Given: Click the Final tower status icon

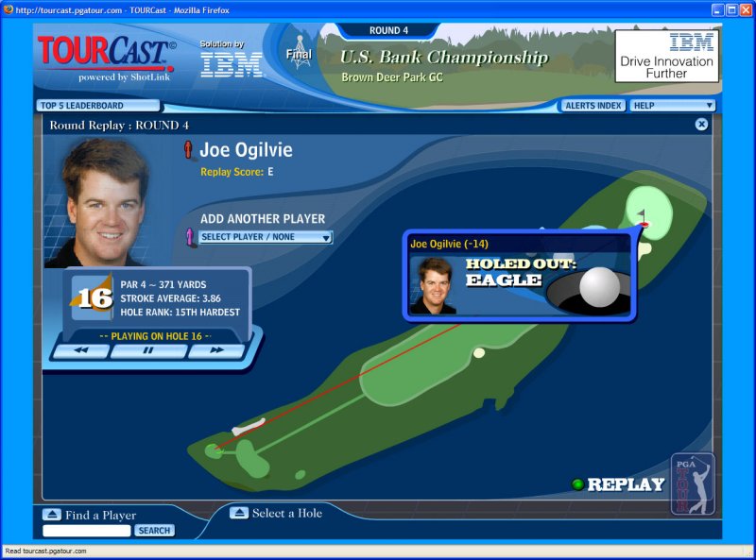Looking at the screenshot, I should (x=299, y=52).
